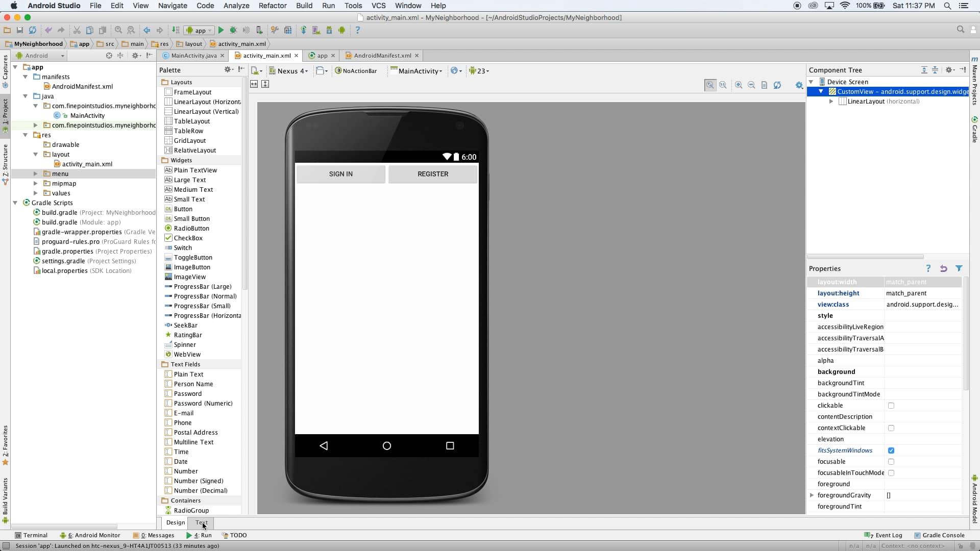Open the Refactor menu

273,6
